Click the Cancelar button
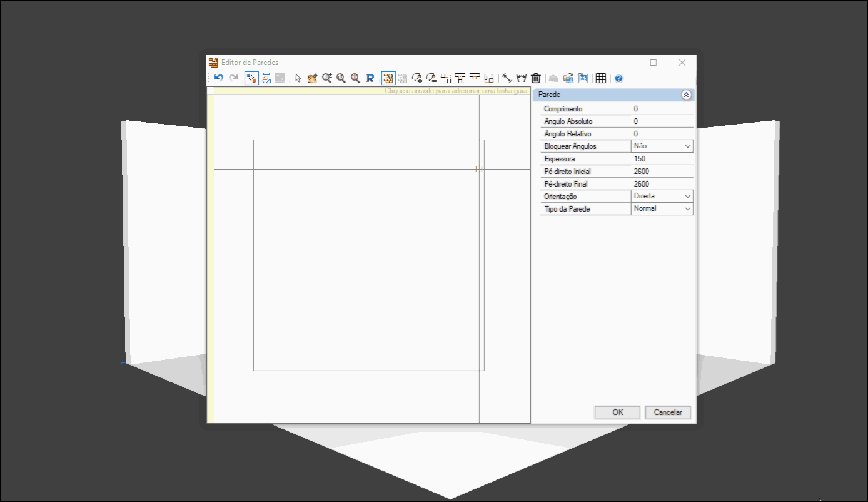The image size is (868, 502). (x=668, y=412)
